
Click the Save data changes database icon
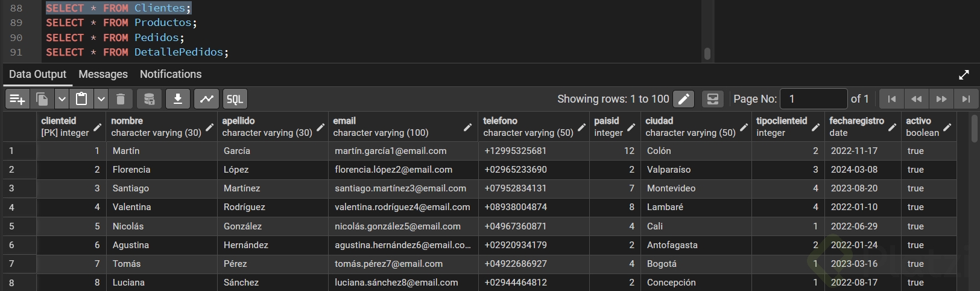[149, 99]
